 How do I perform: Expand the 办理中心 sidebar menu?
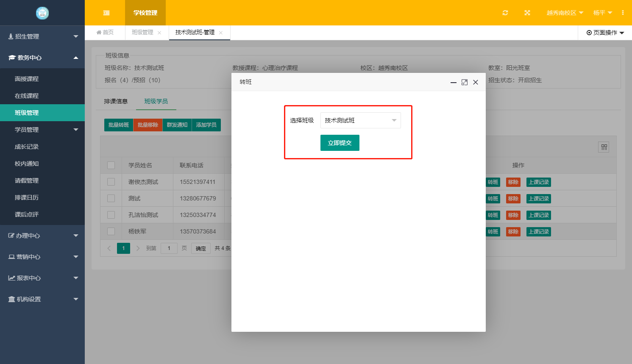42,236
